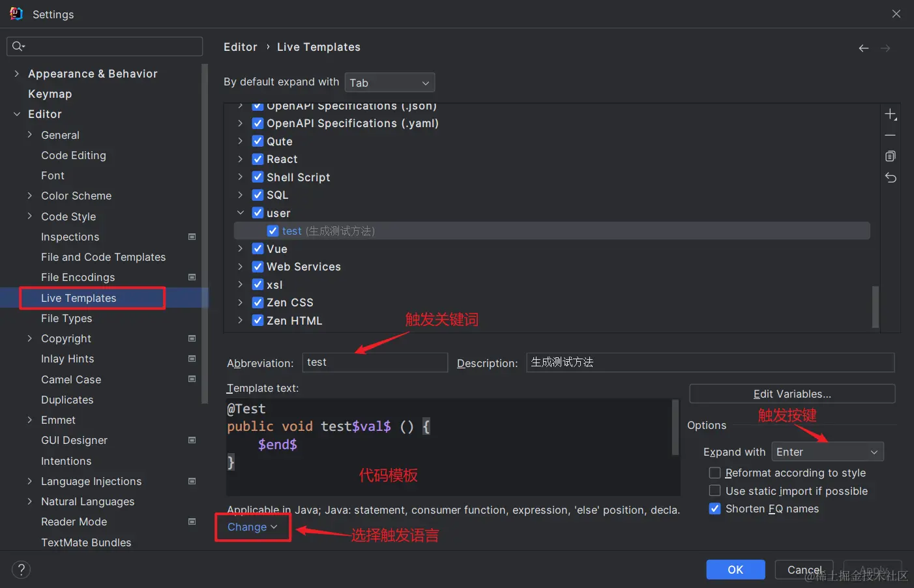The height and width of the screenshot is (588, 914).
Task: Click the template text editor scrollbar
Action: click(675, 427)
